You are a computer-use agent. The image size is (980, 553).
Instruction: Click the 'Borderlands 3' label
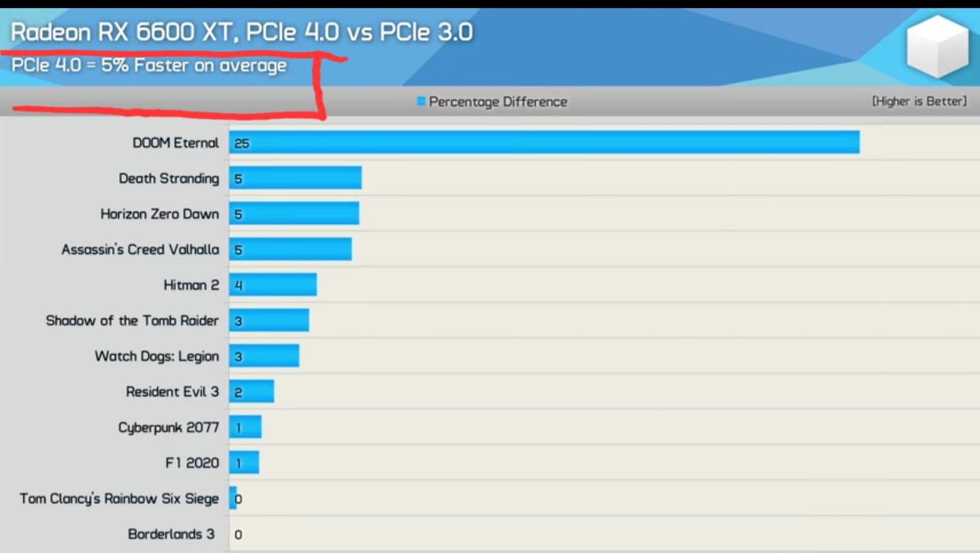tap(171, 534)
